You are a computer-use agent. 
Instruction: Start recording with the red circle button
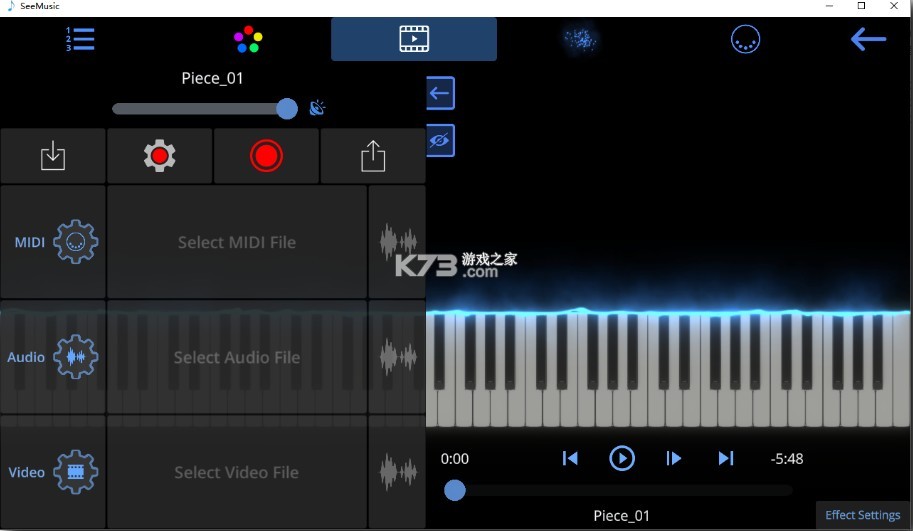[x=266, y=156]
